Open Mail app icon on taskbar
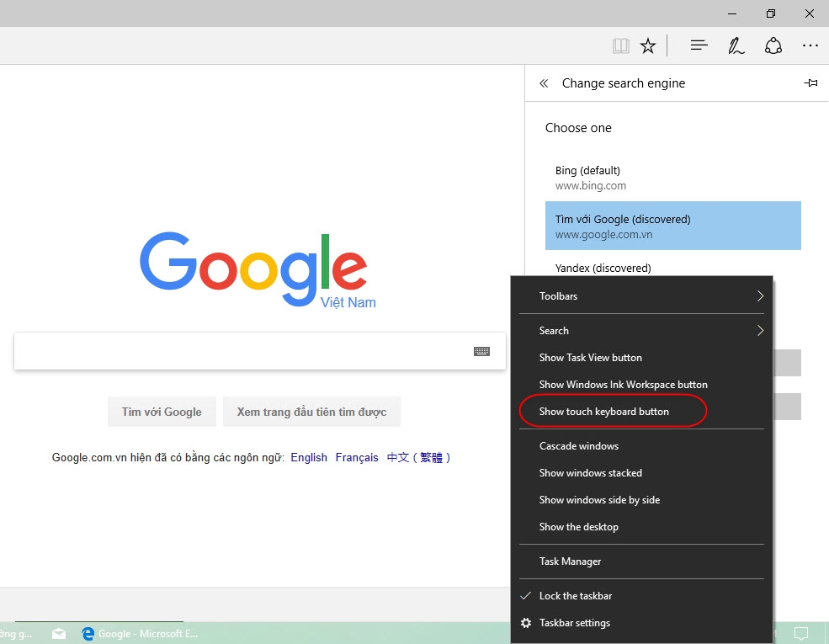This screenshot has width=829, height=644. pos(59,633)
